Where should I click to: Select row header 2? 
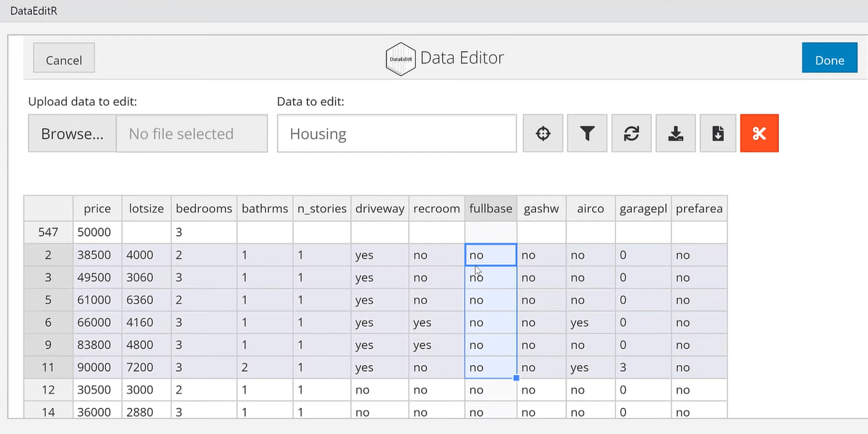click(x=48, y=255)
